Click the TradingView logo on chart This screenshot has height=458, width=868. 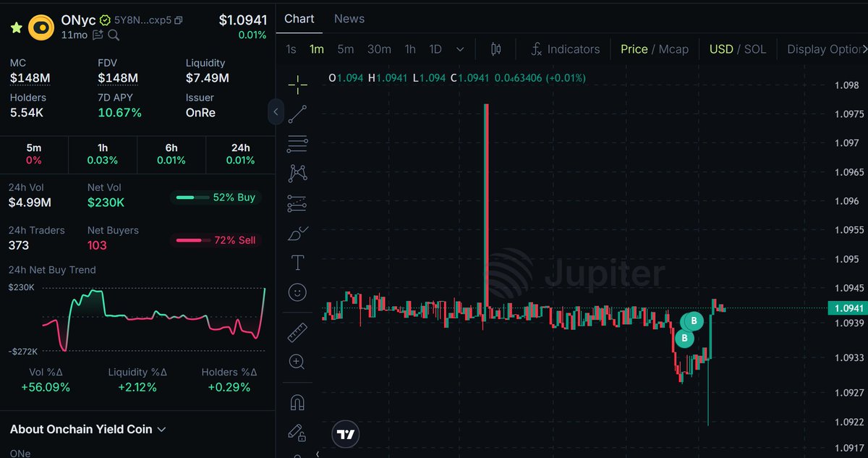[x=346, y=434]
